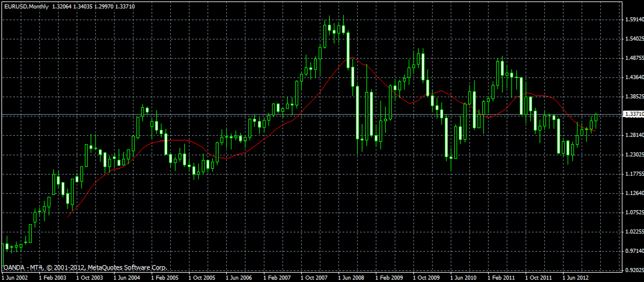Click the 0.92025 price axis label
This screenshot has height=282, width=644.
[634, 270]
